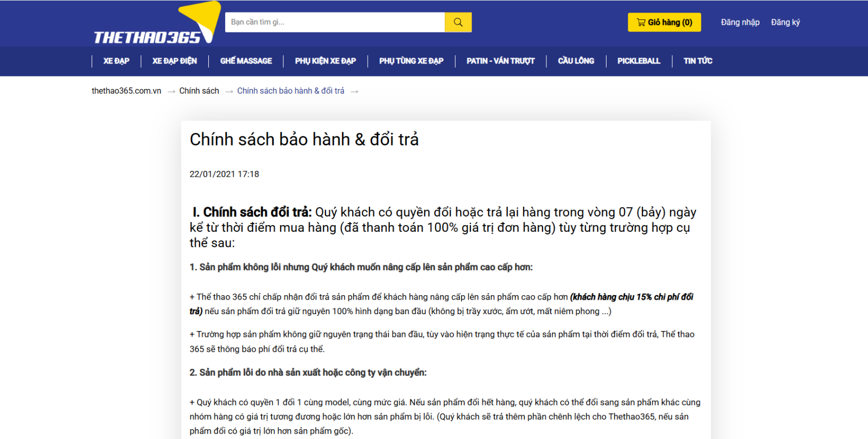Click the thethao365.com.vn breadcrumb link
This screenshot has height=439, width=868.
coord(126,91)
